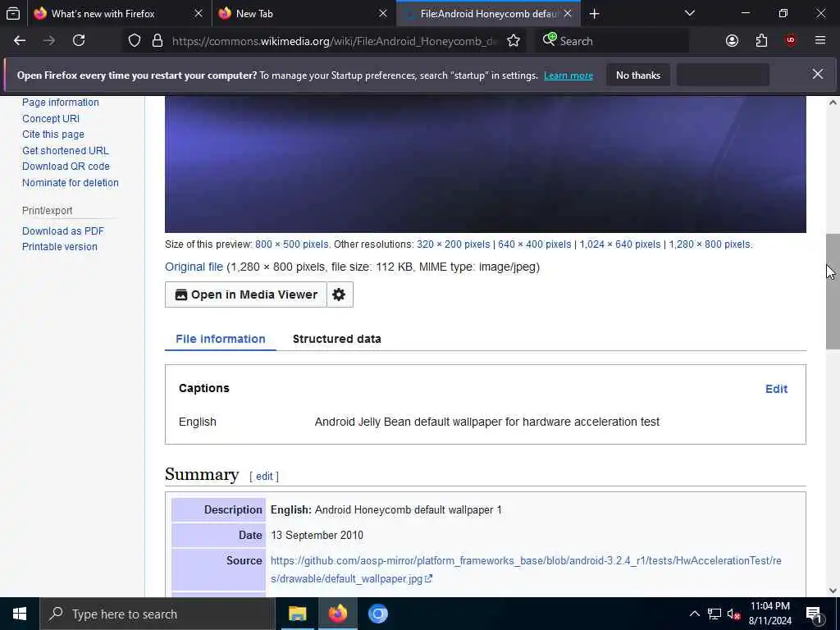Image resolution: width=840 pixels, height=630 pixels.
Task: Click Edit in the Captions box
Action: [x=776, y=389]
